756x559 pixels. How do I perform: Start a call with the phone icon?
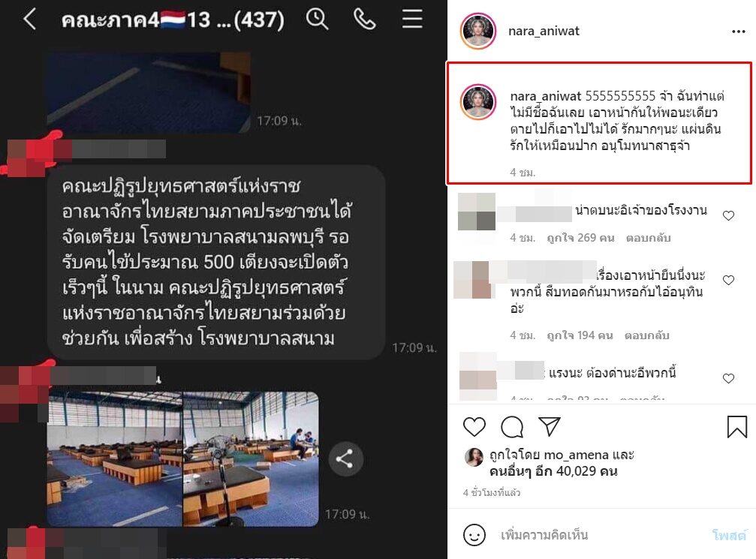pyautogui.click(x=365, y=20)
